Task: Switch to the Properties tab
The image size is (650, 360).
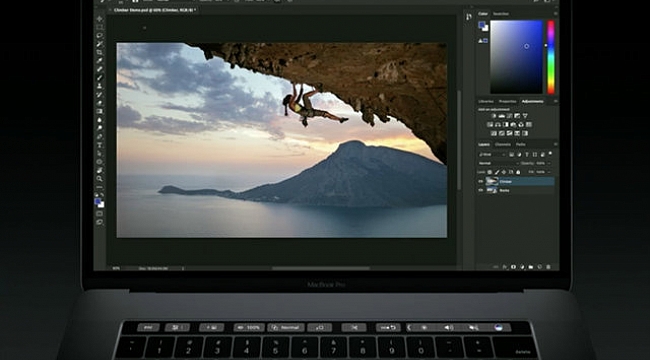Action: (507, 101)
